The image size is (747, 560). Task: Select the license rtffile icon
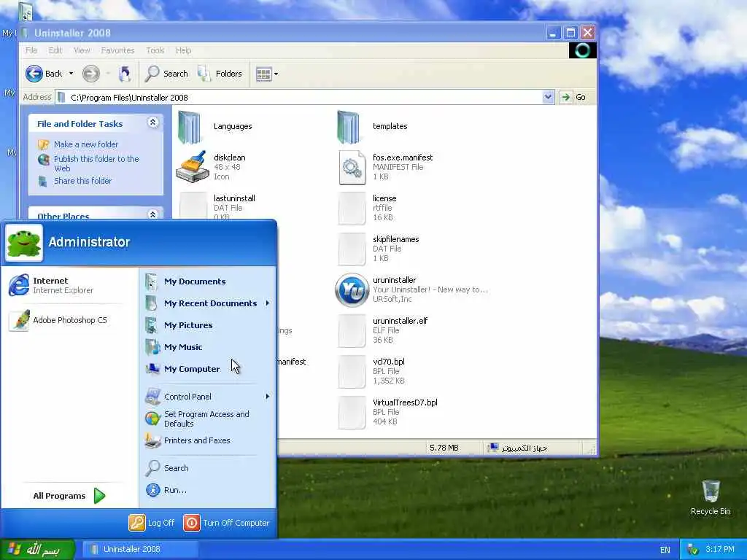[x=352, y=208]
